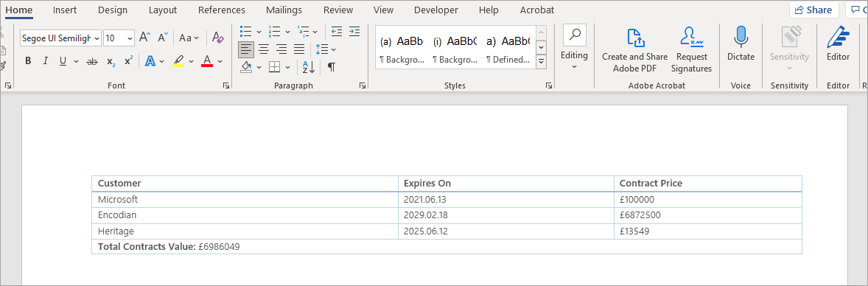This screenshot has height=286, width=868.
Task: Request Signatures via Adobe
Action: 691,50
